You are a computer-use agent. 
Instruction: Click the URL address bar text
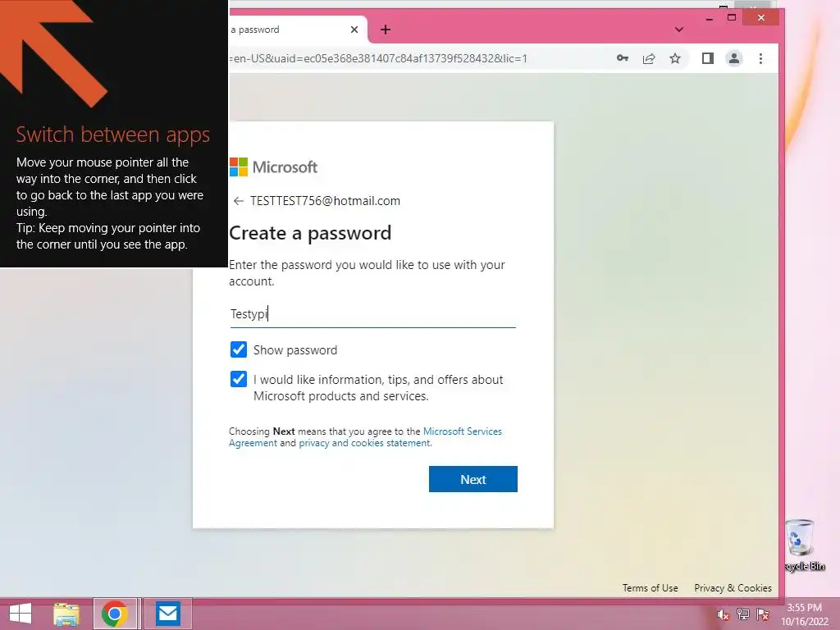pos(378,58)
